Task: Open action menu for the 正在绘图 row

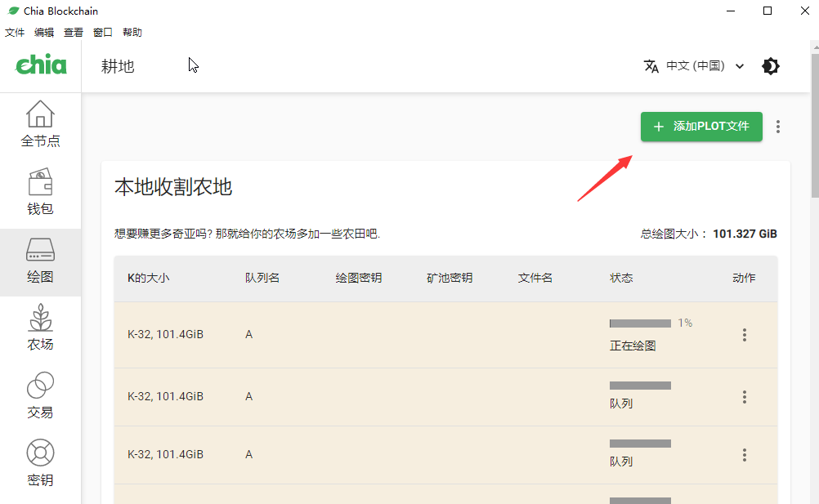Action: 745,335
